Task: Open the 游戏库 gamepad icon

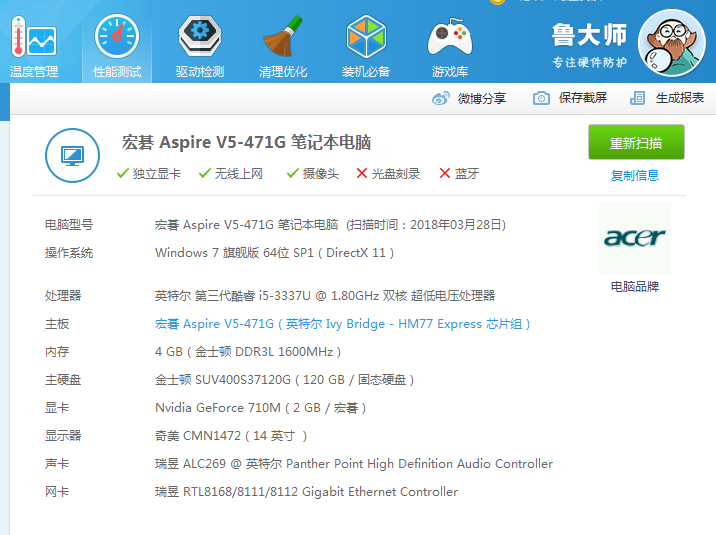Action: 449,40
